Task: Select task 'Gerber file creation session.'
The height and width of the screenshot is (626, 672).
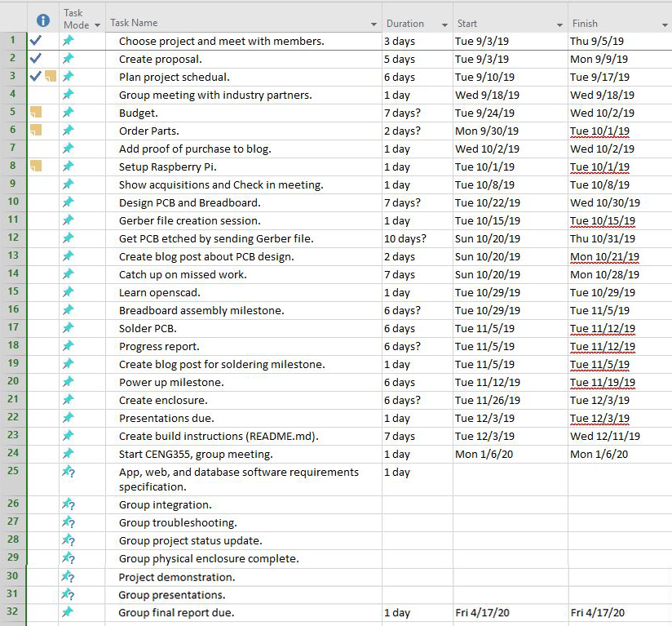Action: (x=190, y=221)
